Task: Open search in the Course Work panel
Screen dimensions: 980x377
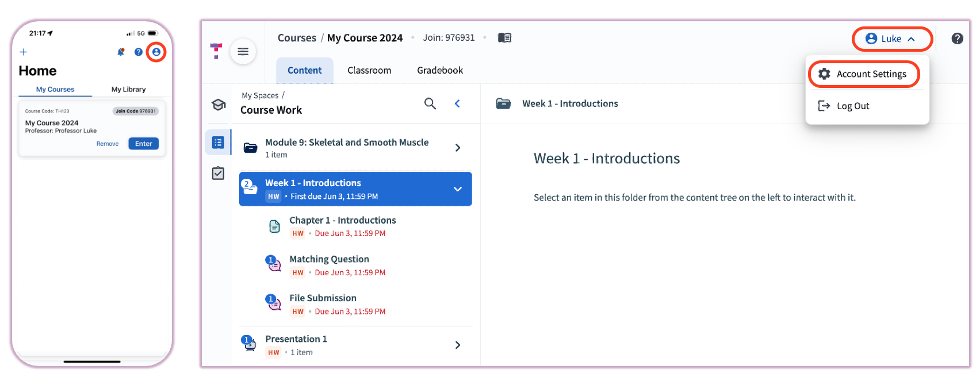Action: point(430,103)
